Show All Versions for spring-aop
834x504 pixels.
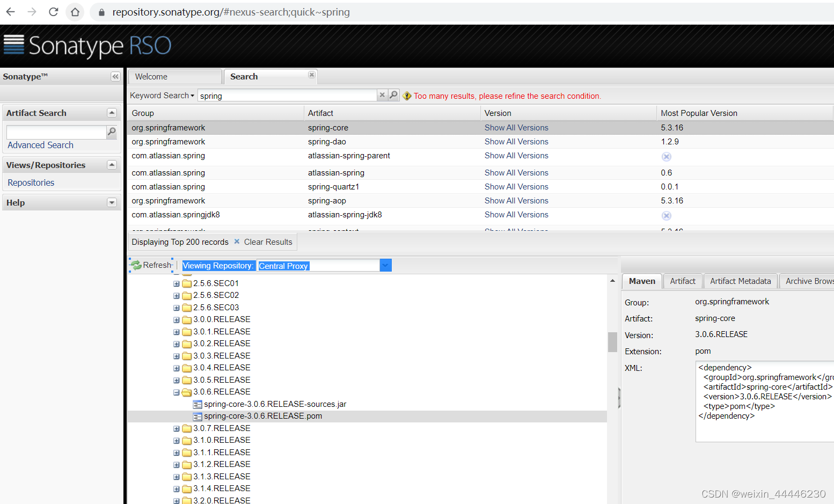click(x=516, y=201)
